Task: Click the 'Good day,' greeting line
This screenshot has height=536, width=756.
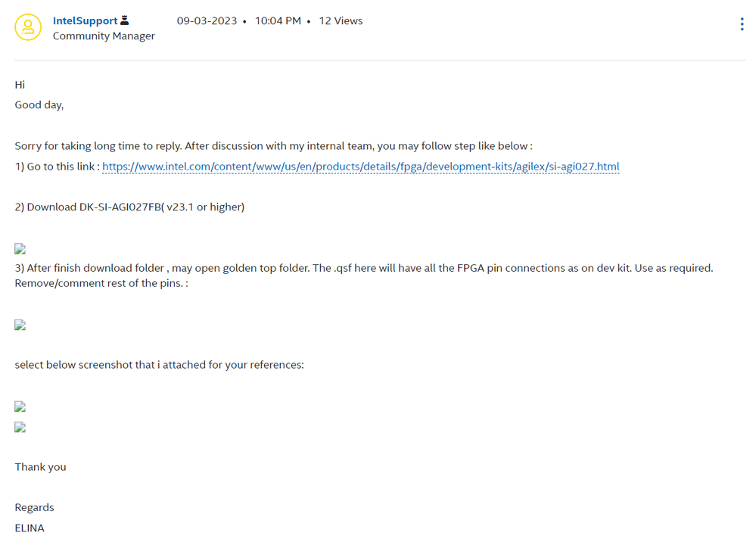Action: (x=39, y=105)
